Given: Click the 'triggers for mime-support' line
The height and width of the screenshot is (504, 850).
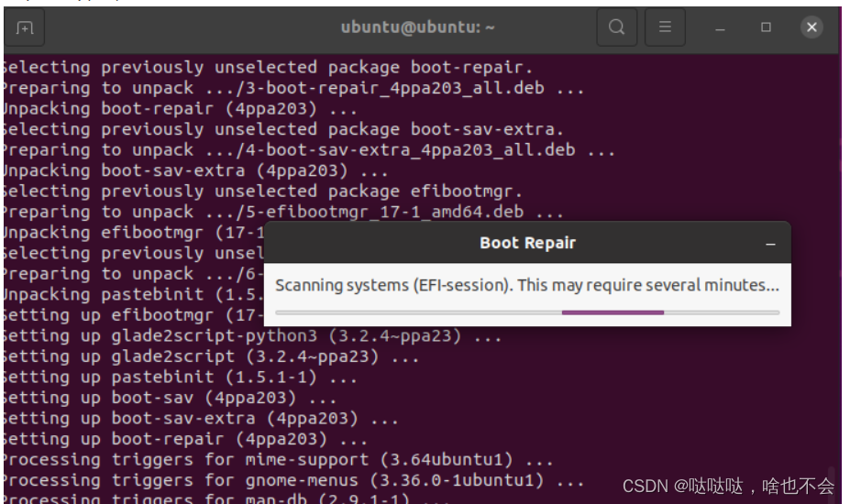Looking at the screenshot, I should (x=278, y=460).
